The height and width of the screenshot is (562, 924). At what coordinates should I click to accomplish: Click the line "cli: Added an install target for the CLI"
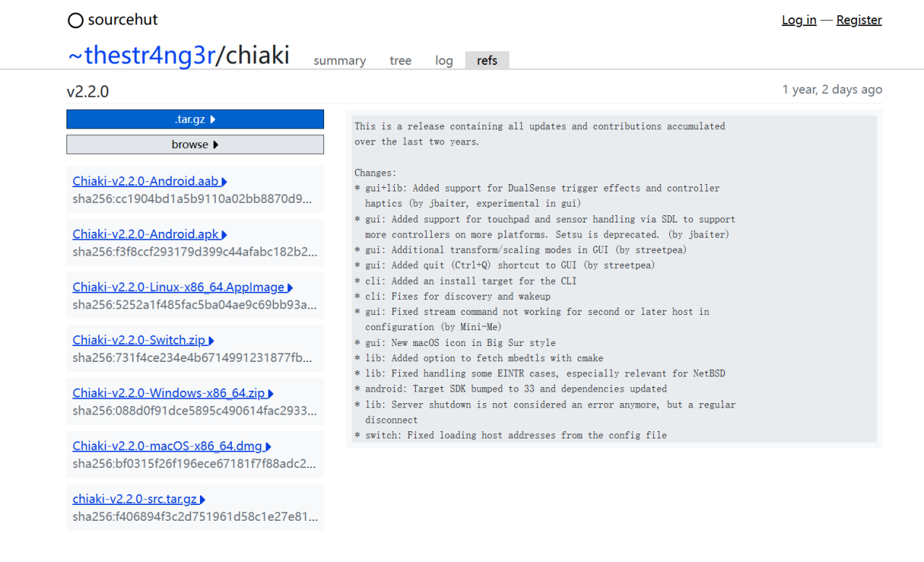click(466, 281)
